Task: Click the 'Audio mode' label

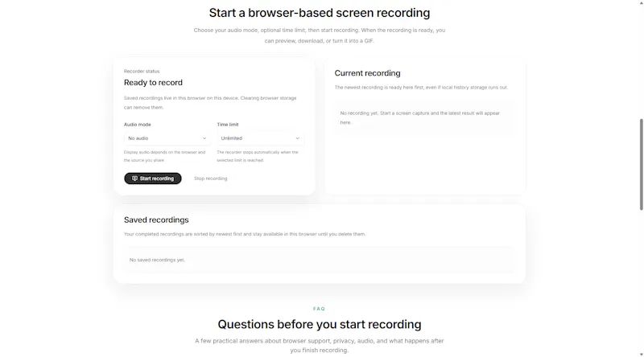Action: tap(137, 125)
